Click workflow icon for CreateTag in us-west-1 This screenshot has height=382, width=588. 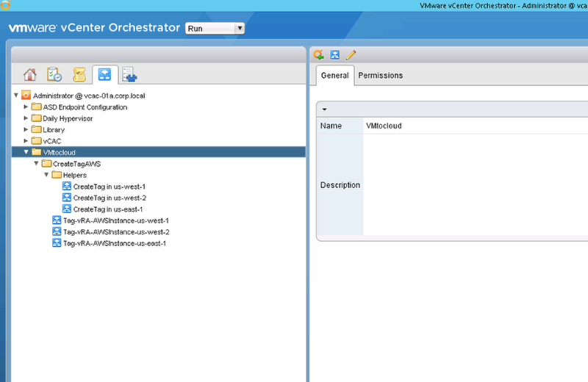[x=67, y=186]
